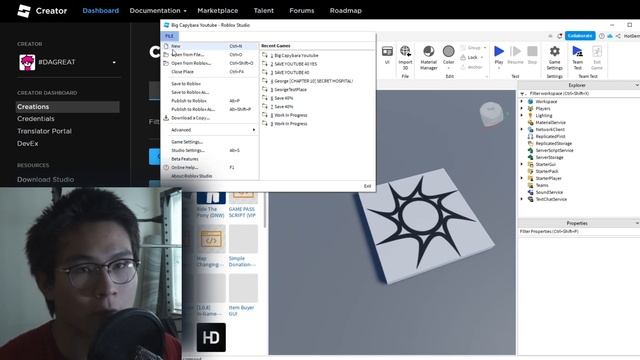Click the Resume icon in Test group

[516, 52]
